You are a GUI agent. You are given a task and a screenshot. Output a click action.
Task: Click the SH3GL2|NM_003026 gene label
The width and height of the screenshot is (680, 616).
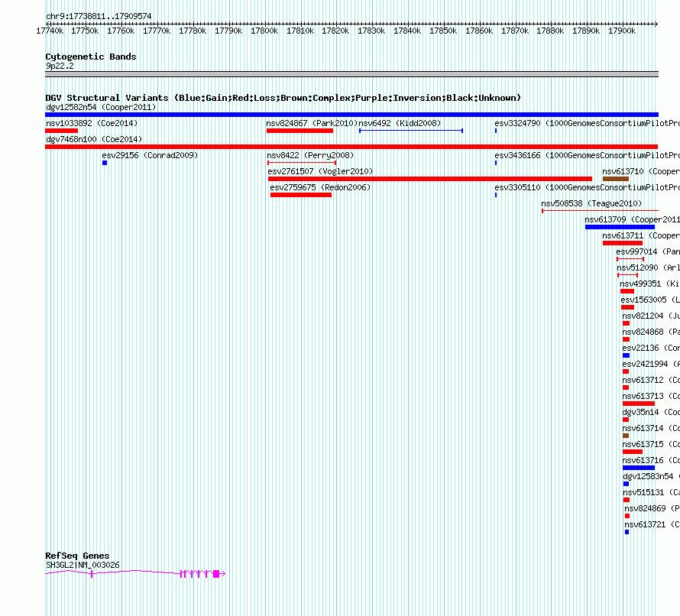[83, 565]
